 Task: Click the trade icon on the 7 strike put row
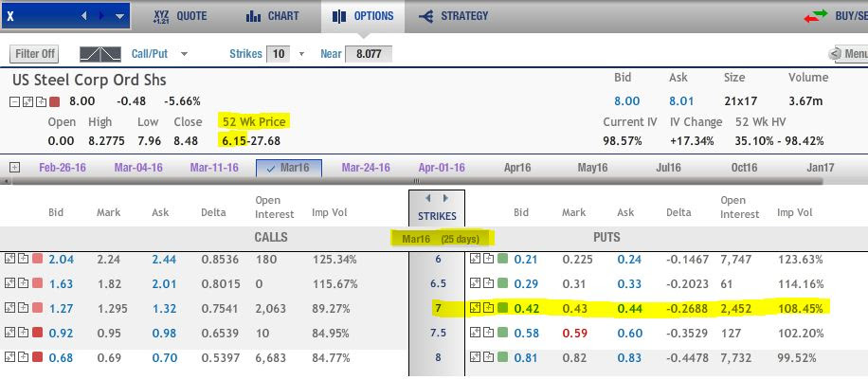pos(476,307)
